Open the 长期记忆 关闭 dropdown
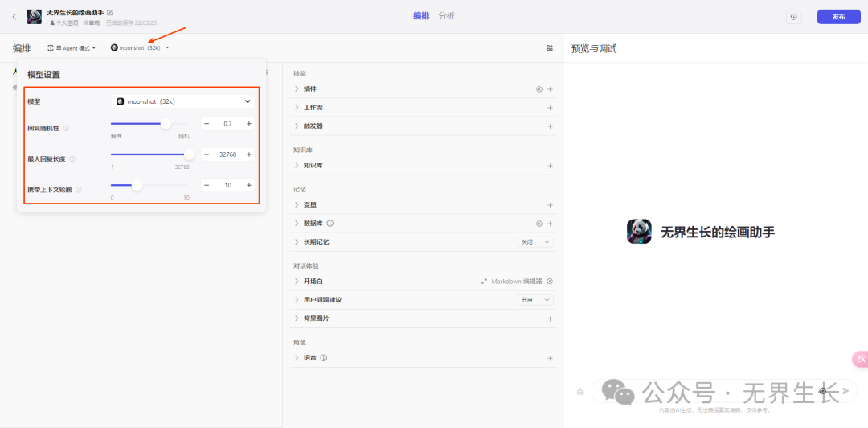 (535, 242)
